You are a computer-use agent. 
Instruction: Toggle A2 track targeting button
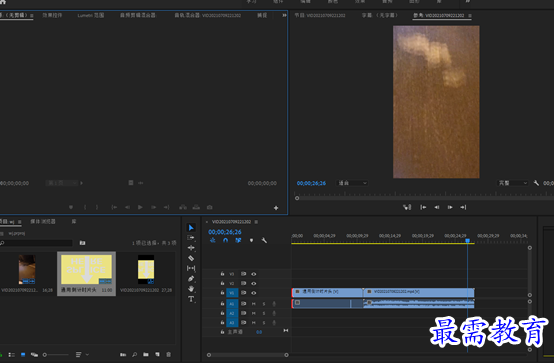click(x=232, y=313)
